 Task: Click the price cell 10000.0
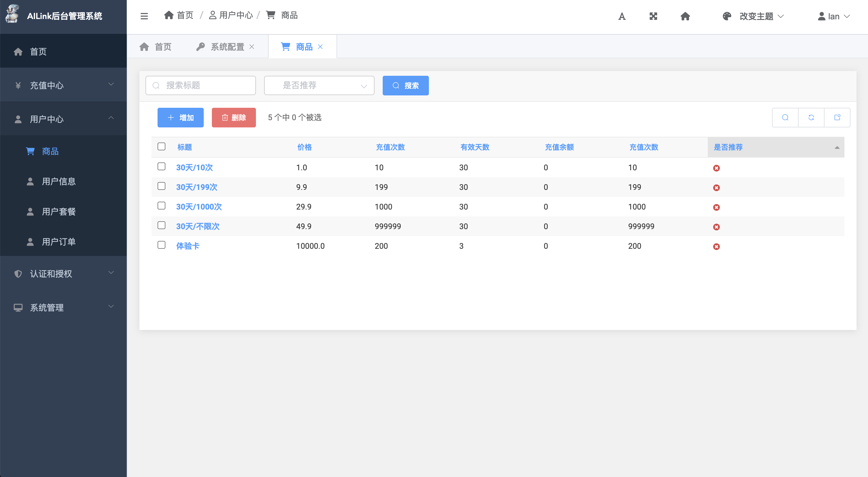point(310,246)
